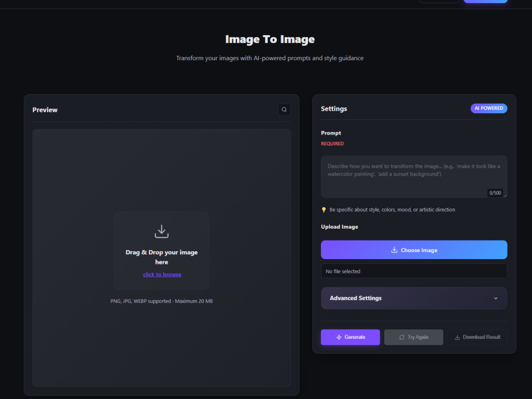This screenshot has width=532, height=399.
Task: Click the 'PNG, JPG, WEBP supported' note
Action: (162, 301)
